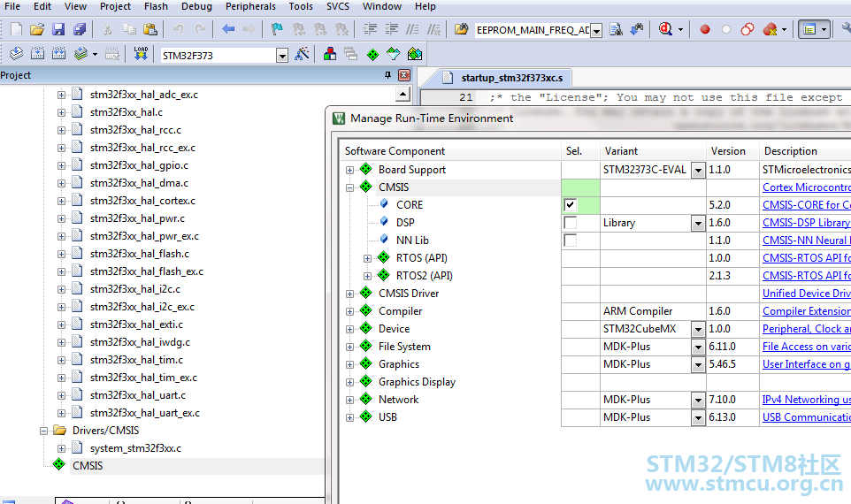
Task: Click the incremental find arrow-binoculars icon
Action: click(x=637, y=29)
